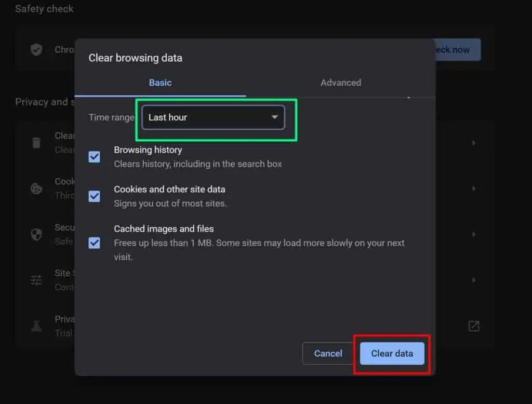Click the Check now button in Safety check
This screenshot has width=532, height=404.
pos(458,50)
